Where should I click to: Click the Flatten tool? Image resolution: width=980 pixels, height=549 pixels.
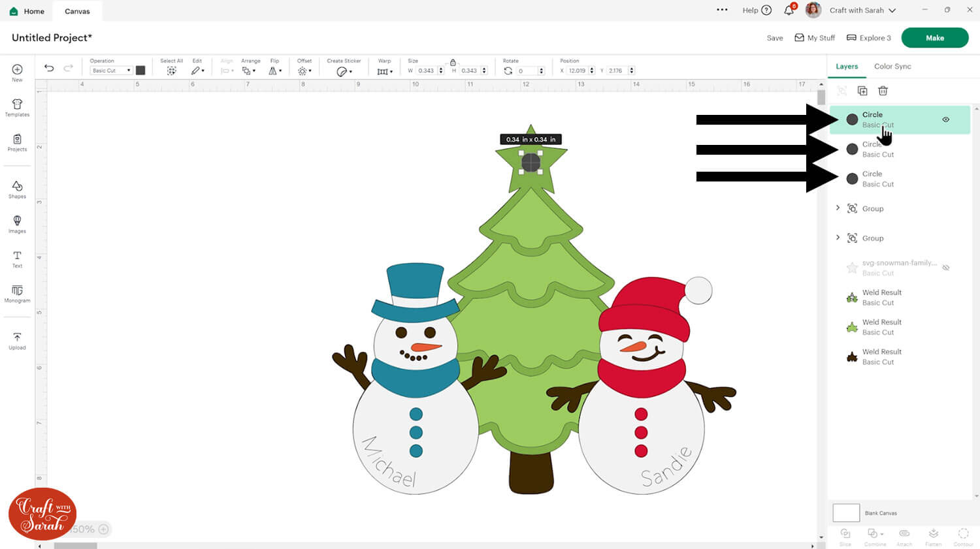point(934,537)
